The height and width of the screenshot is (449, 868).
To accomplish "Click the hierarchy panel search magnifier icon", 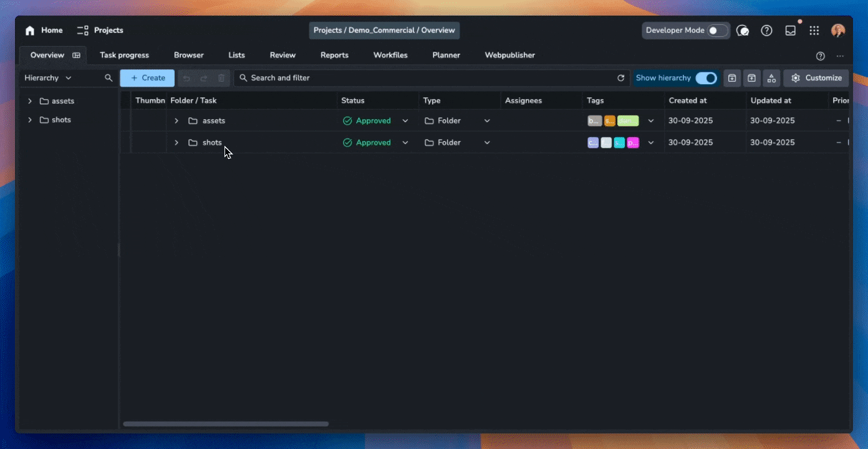I will (109, 78).
